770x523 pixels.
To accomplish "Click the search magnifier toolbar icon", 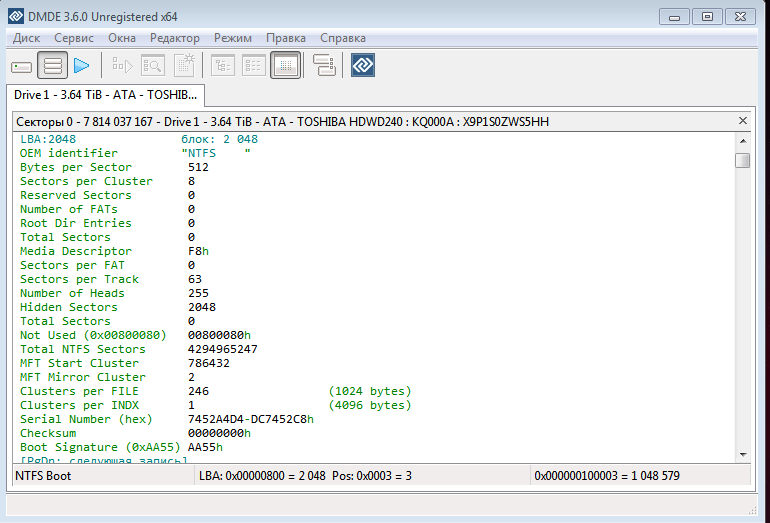I will click(x=153, y=66).
